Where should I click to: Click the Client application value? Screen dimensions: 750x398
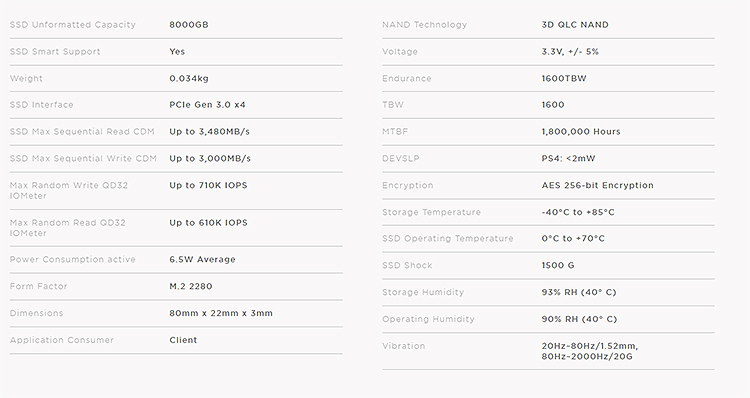tap(183, 340)
